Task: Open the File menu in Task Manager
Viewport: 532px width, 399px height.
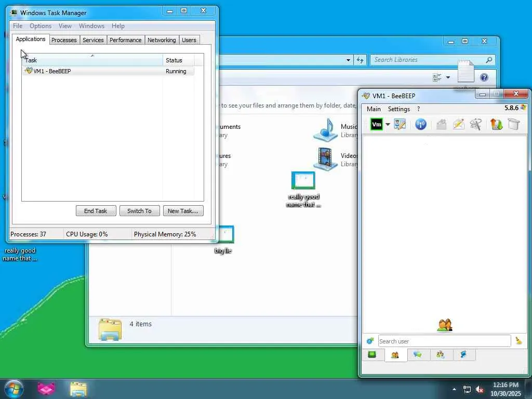Action: point(18,26)
